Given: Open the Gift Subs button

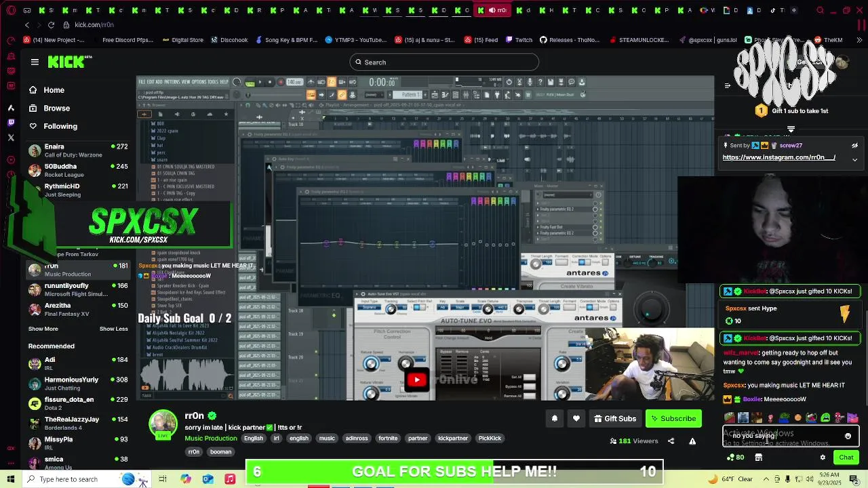Looking at the screenshot, I should (x=615, y=419).
